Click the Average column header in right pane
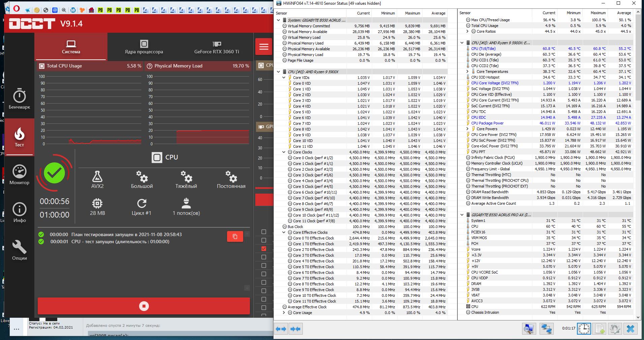644x340 pixels. tap(620, 13)
